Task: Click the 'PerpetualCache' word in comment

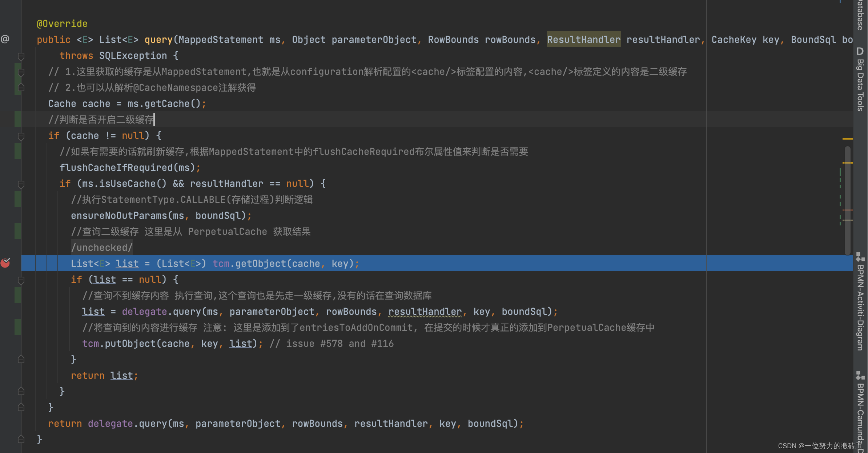Action: (228, 232)
